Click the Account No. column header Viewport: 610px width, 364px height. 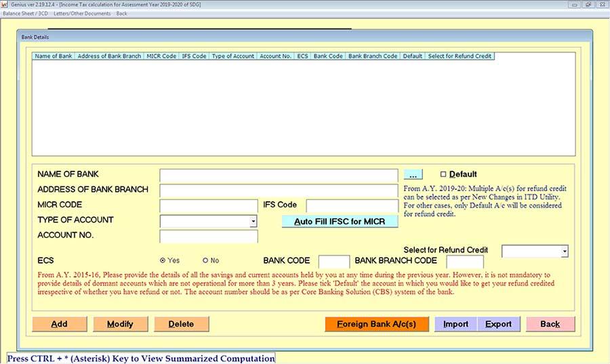coord(275,56)
